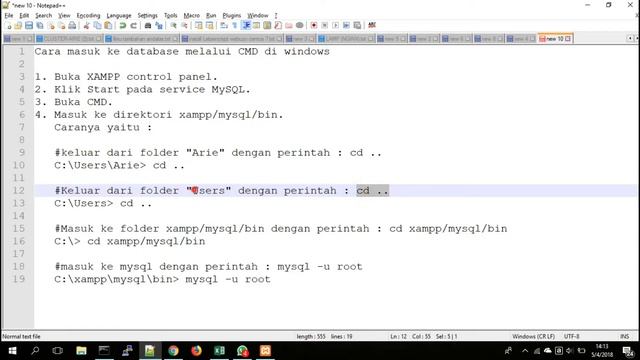Open the Window menu
The width and height of the screenshot is (640, 360).
click(x=258, y=16)
